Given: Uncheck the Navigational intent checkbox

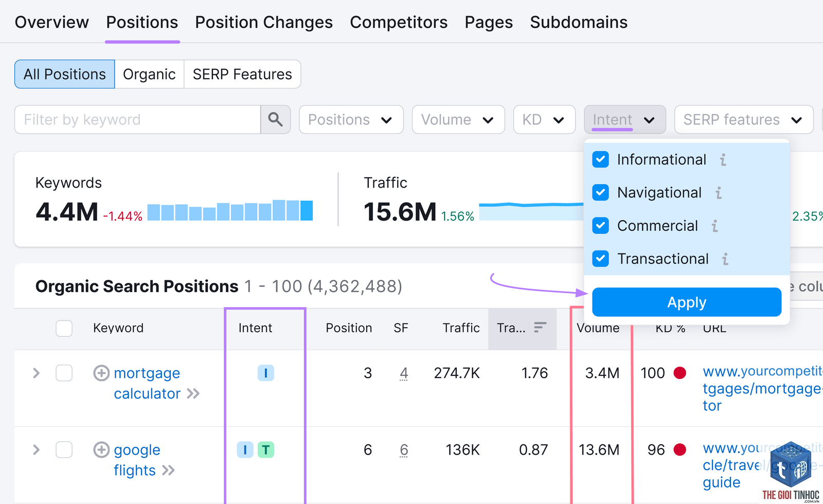Looking at the screenshot, I should 600,192.
